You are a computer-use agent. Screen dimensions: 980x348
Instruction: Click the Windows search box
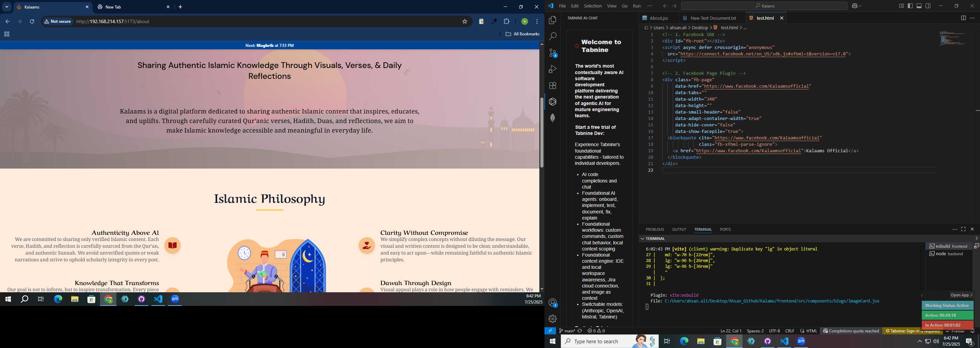(x=609, y=342)
